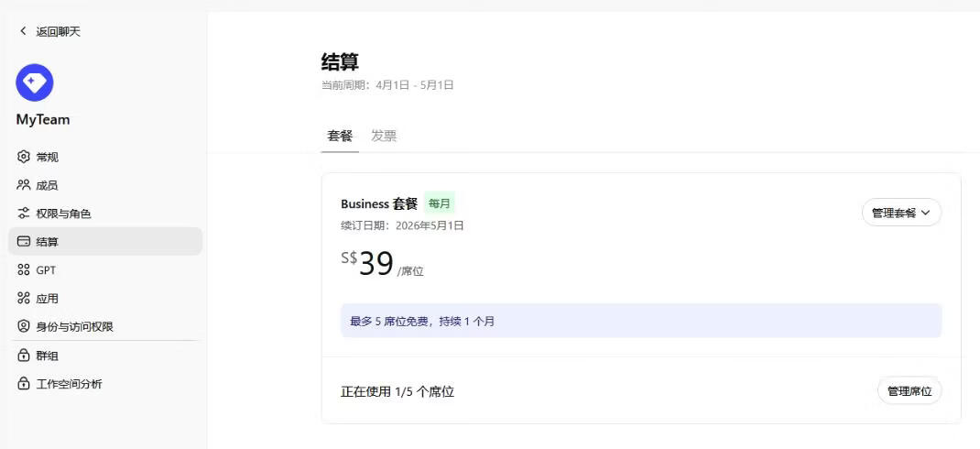Click the apps icon for 应用
This screenshot has width=980, height=449.
[24, 299]
